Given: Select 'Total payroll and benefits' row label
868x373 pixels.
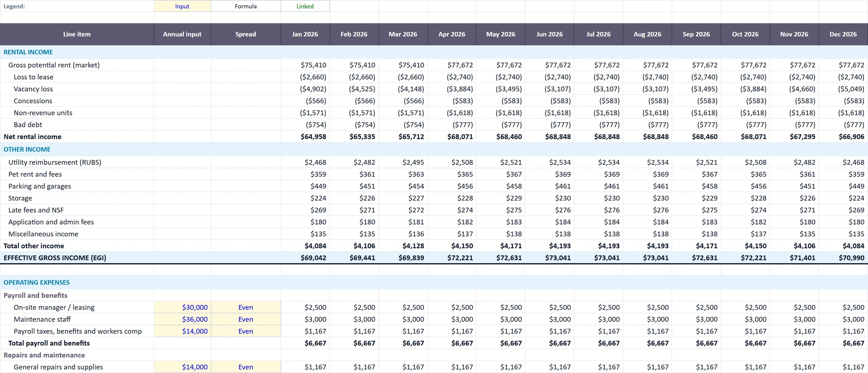Looking at the screenshot, I should (49, 343).
